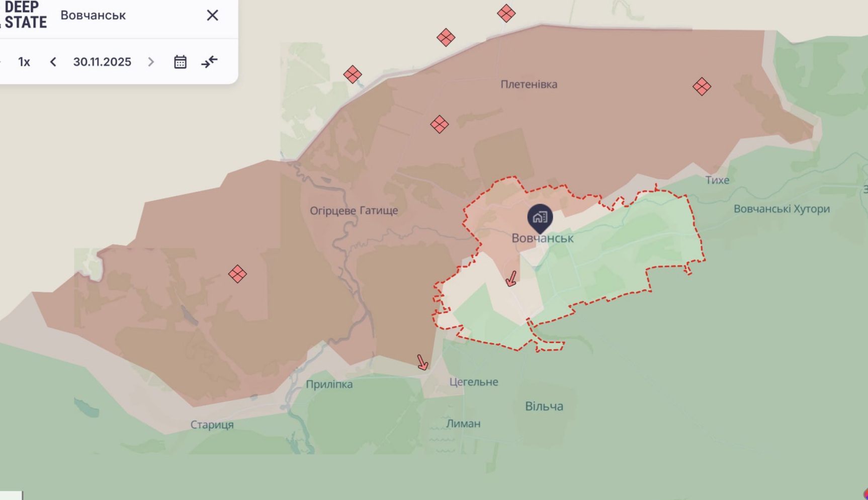Change the 1x playback speed
The height and width of the screenshot is (500, 868).
(24, 62)
